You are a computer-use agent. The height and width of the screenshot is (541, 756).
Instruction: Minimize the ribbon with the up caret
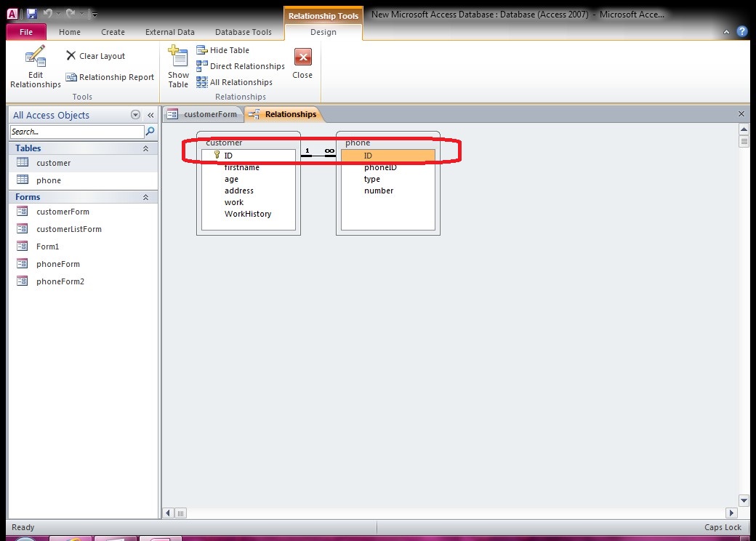[726, 32]
